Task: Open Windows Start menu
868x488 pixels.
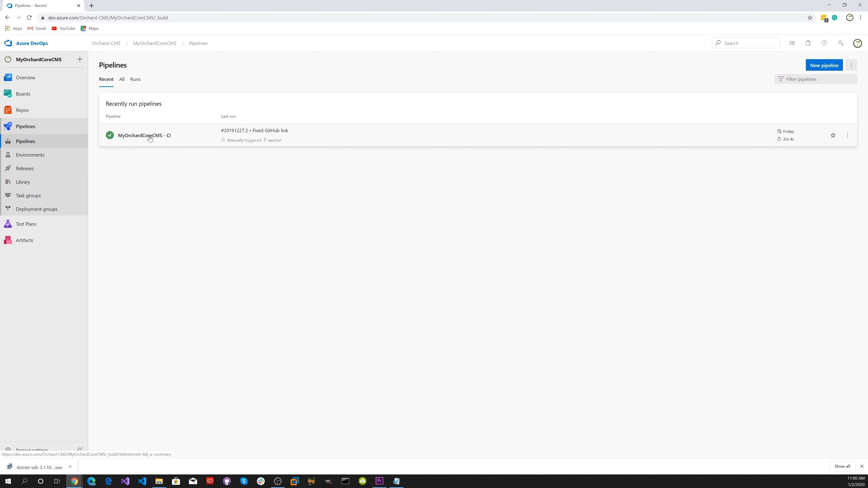Action: (x=8, y=481)
